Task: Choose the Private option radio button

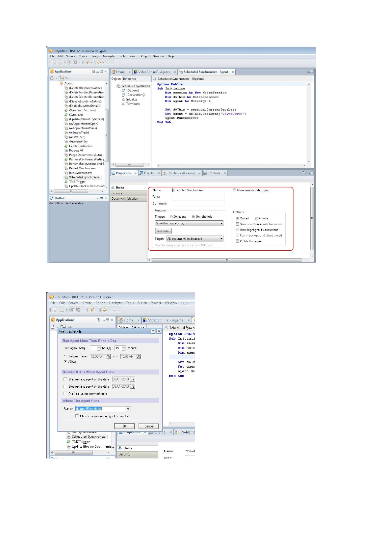Action: tap(256, 218)
